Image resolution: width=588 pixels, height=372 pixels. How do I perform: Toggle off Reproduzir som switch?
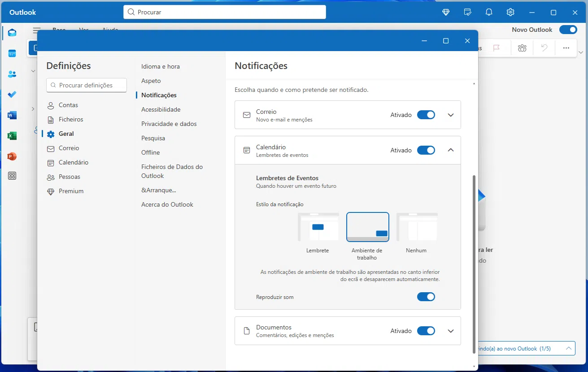coord(426,297)
